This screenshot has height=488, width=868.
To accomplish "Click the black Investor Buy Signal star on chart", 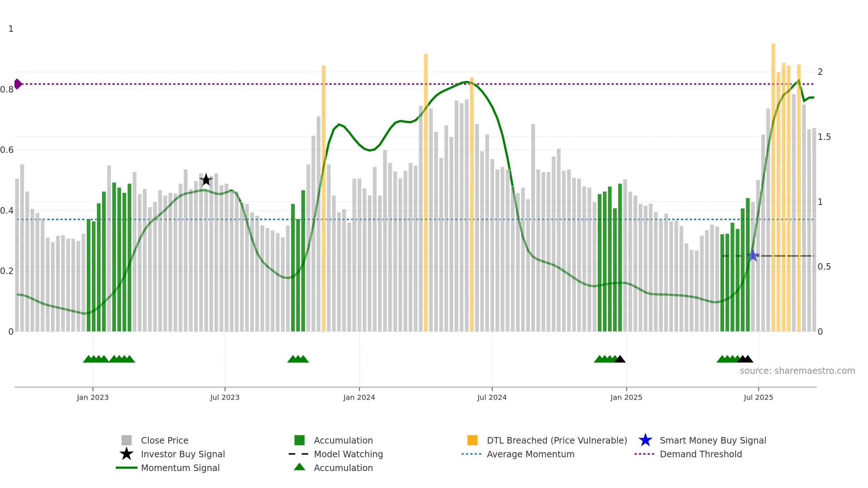I will pyautogui.click(x=206, y=180).
